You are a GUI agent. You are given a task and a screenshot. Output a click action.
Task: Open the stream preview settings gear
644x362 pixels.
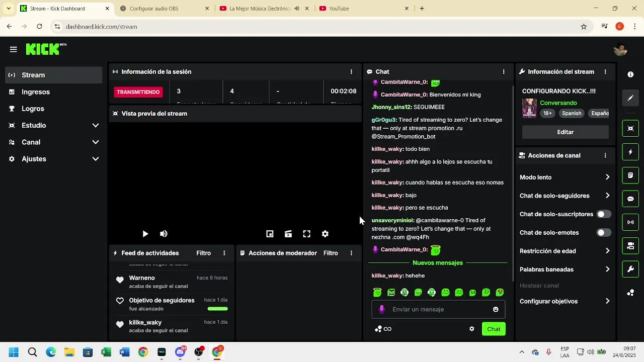tap(325, 234)
